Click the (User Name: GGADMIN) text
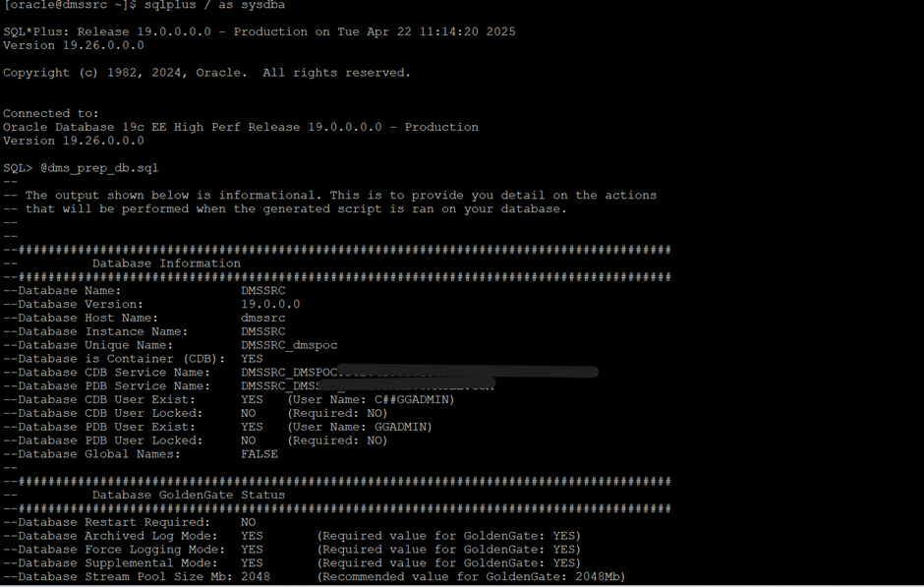 [x=360, y=427]
